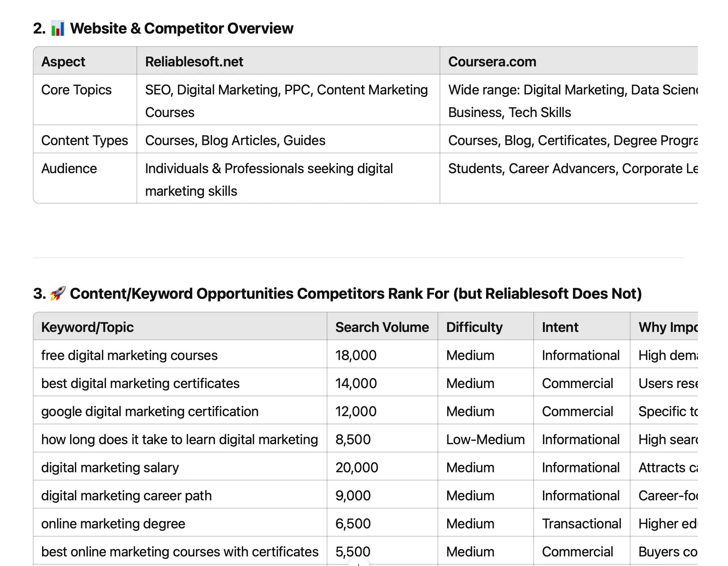Click the bar chart emoji in heading 2
The image size is (728, 566).
[x=57, y=28]
